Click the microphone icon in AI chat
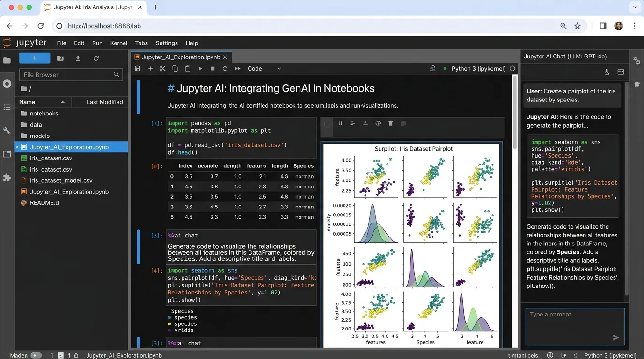Image resolution: width=644 pixels, height=359 pixels. pos(607,72)
